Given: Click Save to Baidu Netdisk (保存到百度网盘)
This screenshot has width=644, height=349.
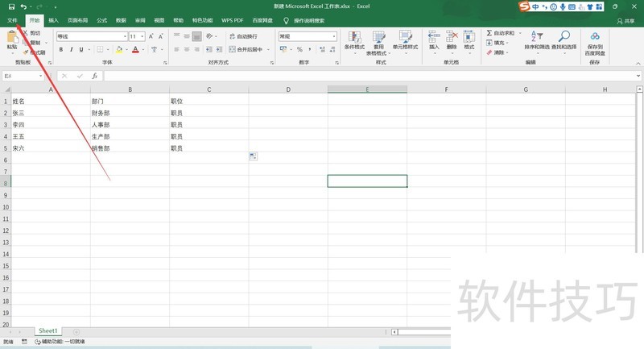Looking at the screenshot, I should [595, 44].
